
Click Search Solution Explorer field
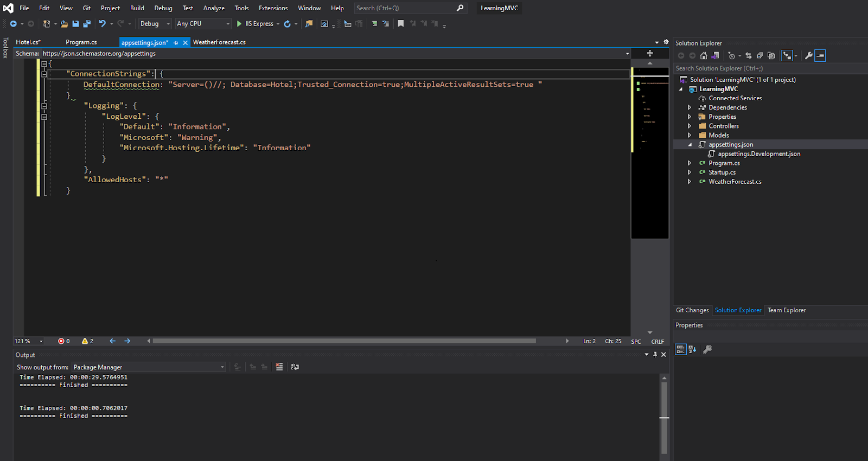(770, 68)
